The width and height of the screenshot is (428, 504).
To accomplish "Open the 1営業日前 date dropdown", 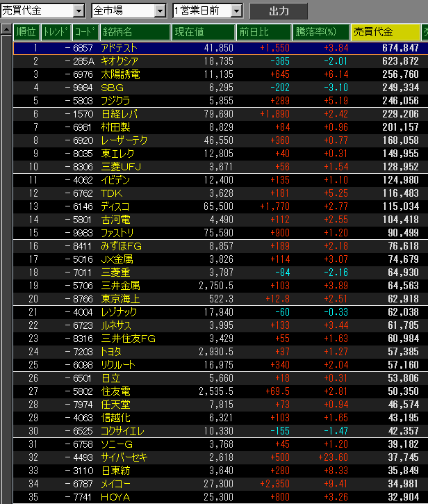I will 236,11.
